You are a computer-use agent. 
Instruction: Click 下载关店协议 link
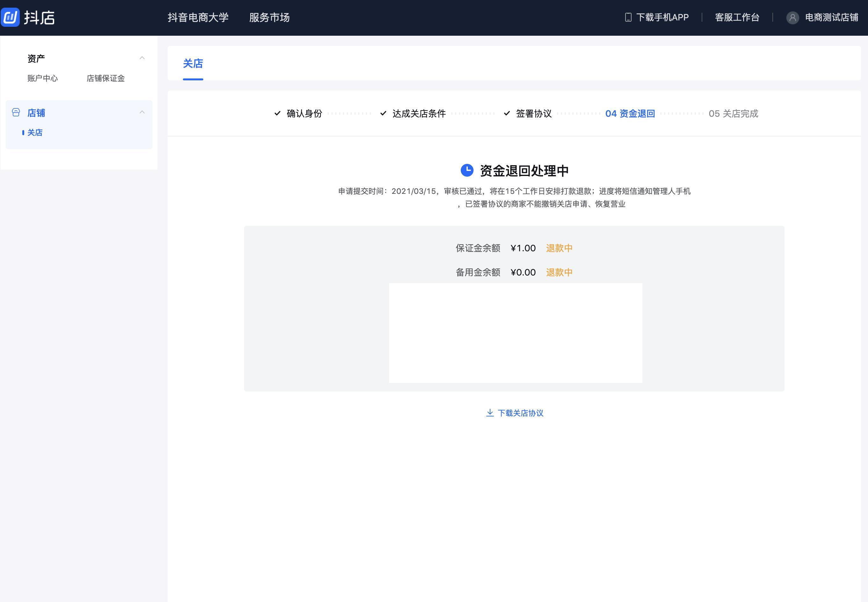[x=520, y=413]
